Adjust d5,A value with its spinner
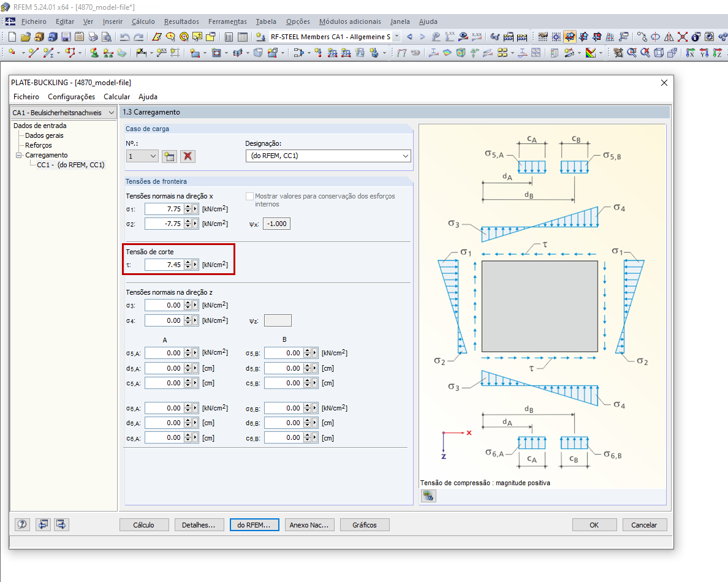Screen dimensions: 728x582 pos(188,368)
